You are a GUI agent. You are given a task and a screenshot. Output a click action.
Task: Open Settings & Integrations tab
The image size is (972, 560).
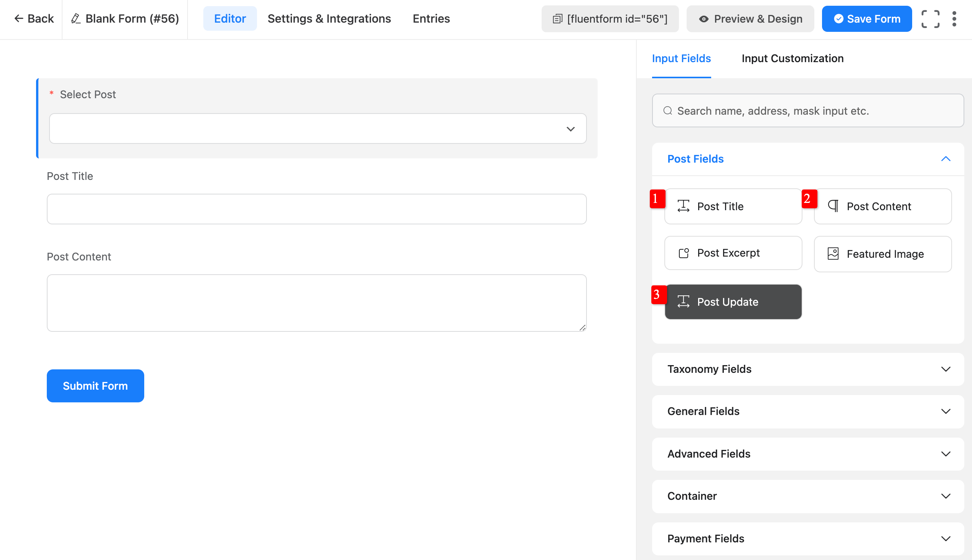click(x=329, y=18)
